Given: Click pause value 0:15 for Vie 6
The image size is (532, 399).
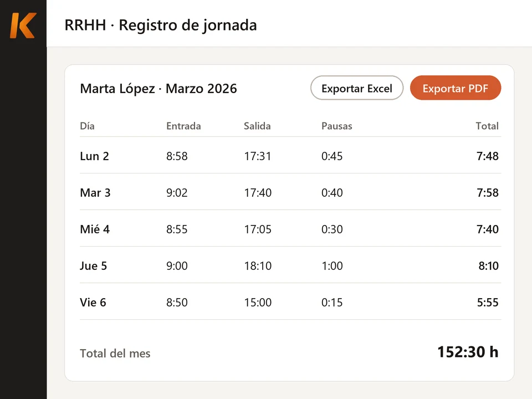Looking at the screenshot, I should 332,303.
